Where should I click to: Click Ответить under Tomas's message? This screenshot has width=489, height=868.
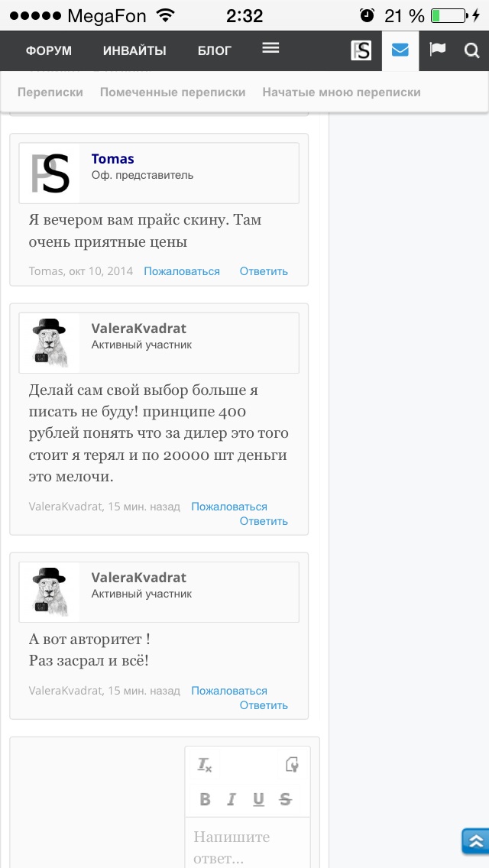click(264, 271)
